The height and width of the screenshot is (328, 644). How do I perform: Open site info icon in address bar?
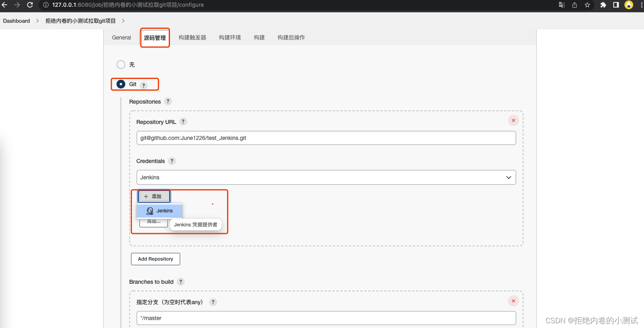46,5
